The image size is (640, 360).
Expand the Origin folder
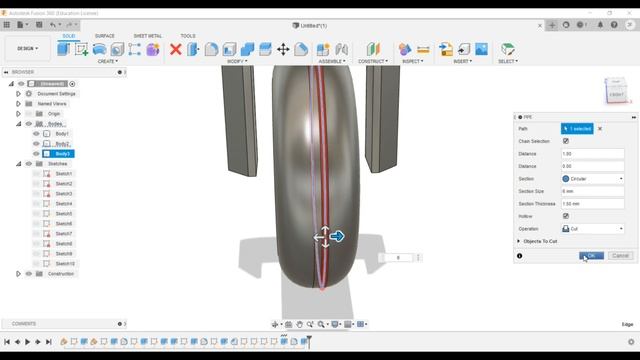pos(18,113)
